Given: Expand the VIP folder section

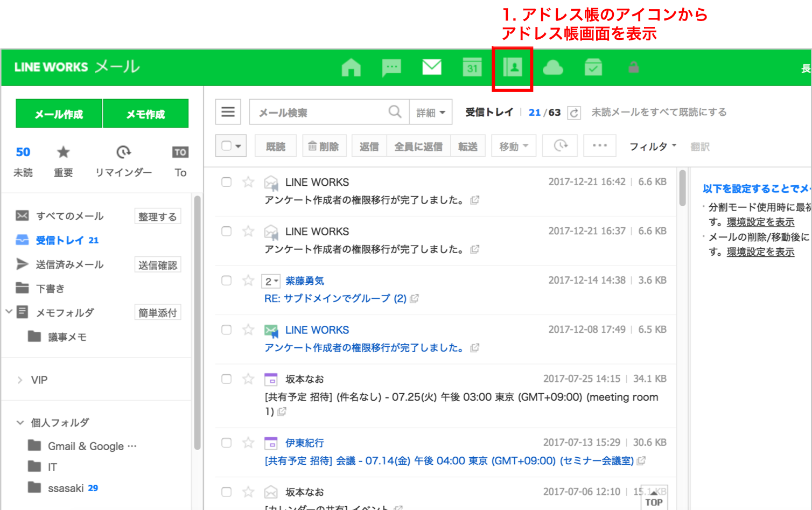Looking at the screenshot, I should 20,380.
